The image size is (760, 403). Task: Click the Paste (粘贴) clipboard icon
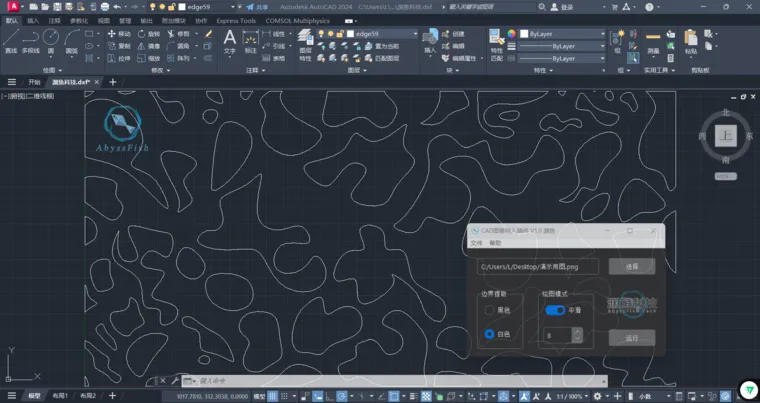691,42
